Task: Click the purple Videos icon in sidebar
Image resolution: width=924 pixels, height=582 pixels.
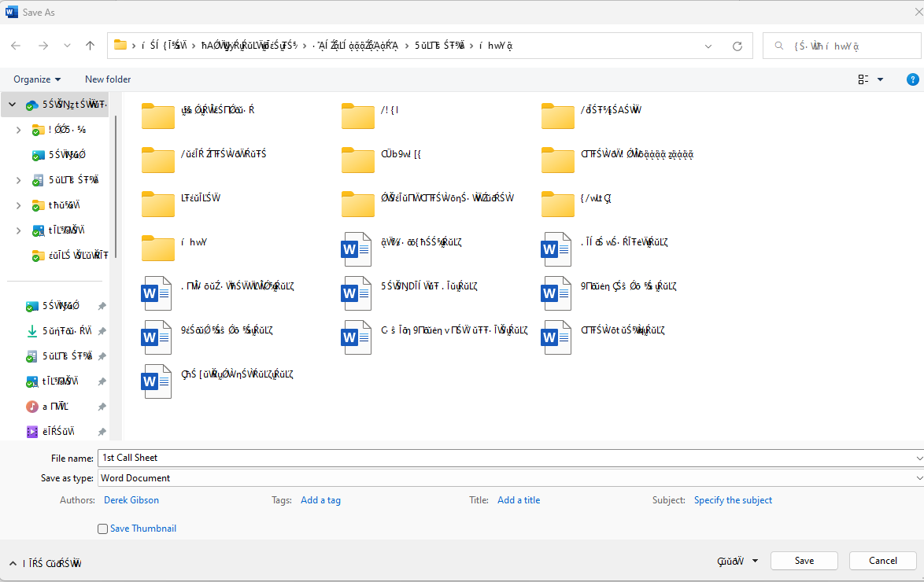Action: pyautogui.click(x=31, y=431)
